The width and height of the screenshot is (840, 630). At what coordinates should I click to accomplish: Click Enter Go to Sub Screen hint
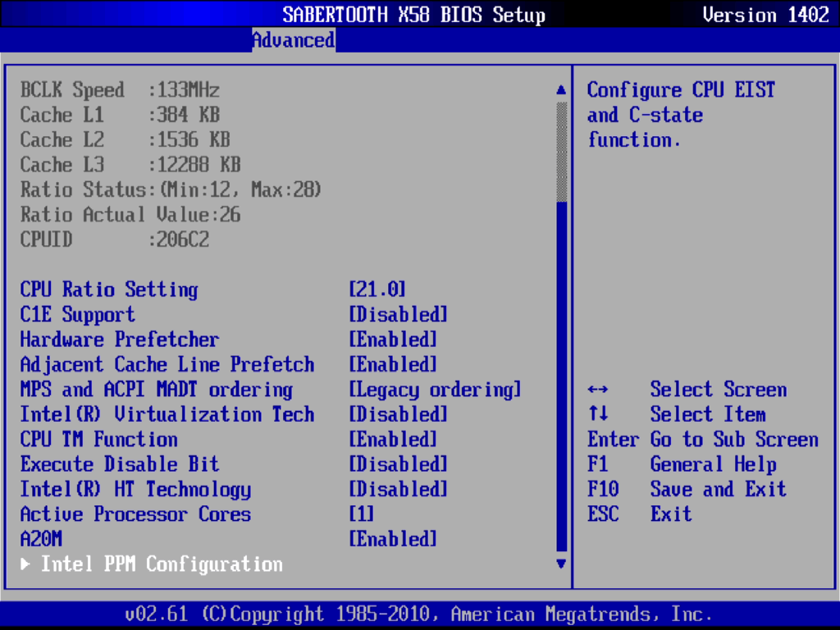coord(703,440)
